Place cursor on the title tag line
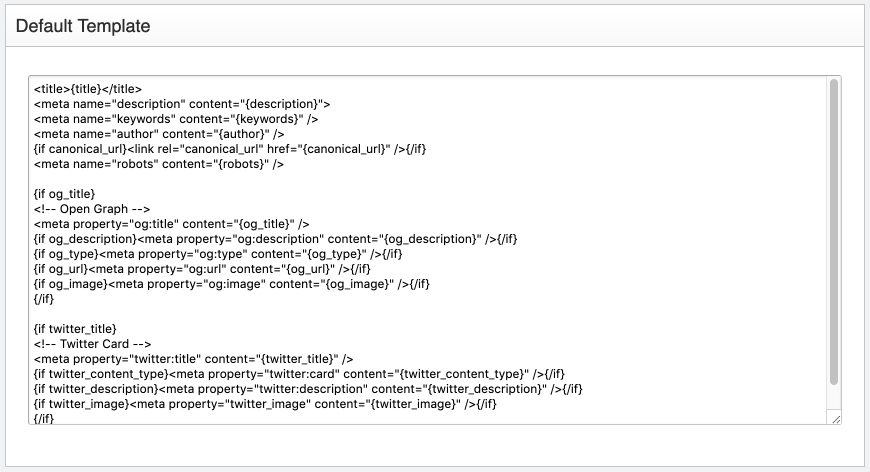This screenshot has width=870, height=472. pyautogui.click(x=88, y=89)
